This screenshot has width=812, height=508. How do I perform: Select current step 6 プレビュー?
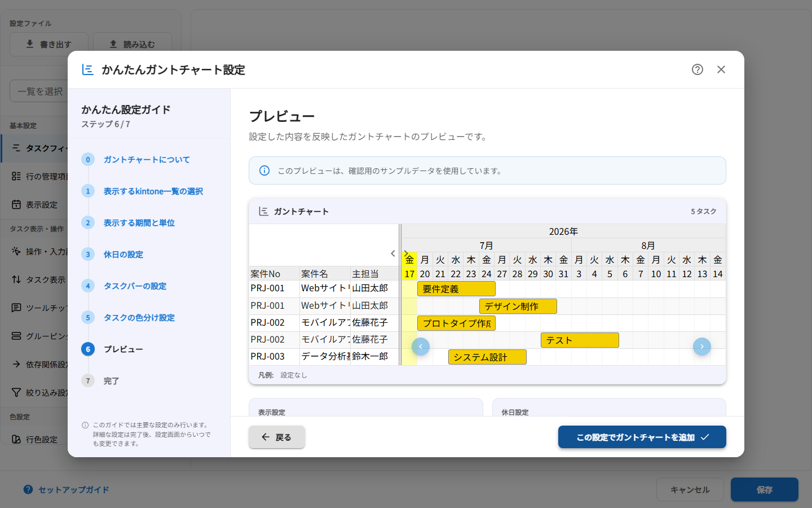[123, 349]
